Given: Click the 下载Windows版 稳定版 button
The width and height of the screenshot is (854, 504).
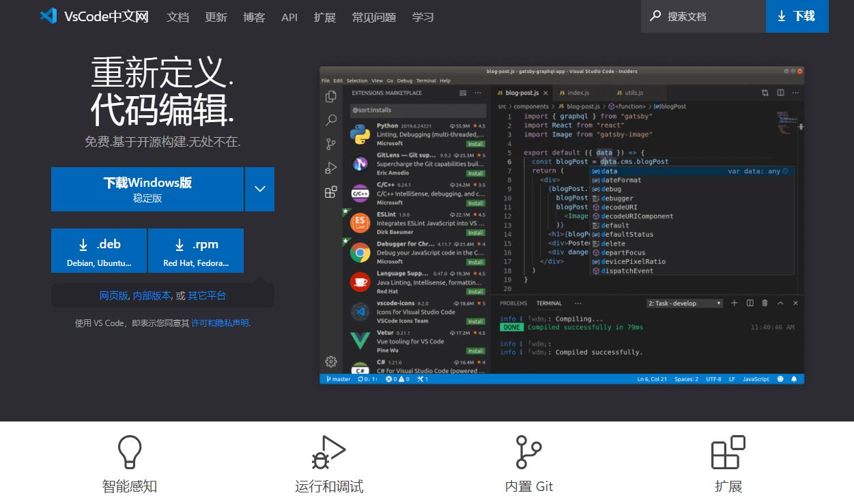Looking at the screenshot, I should [x=147, y=190].
